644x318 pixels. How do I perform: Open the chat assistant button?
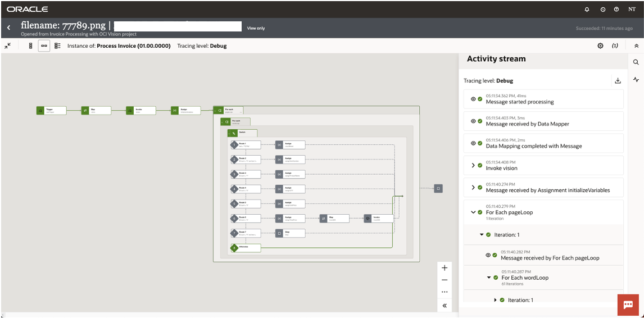628,305
